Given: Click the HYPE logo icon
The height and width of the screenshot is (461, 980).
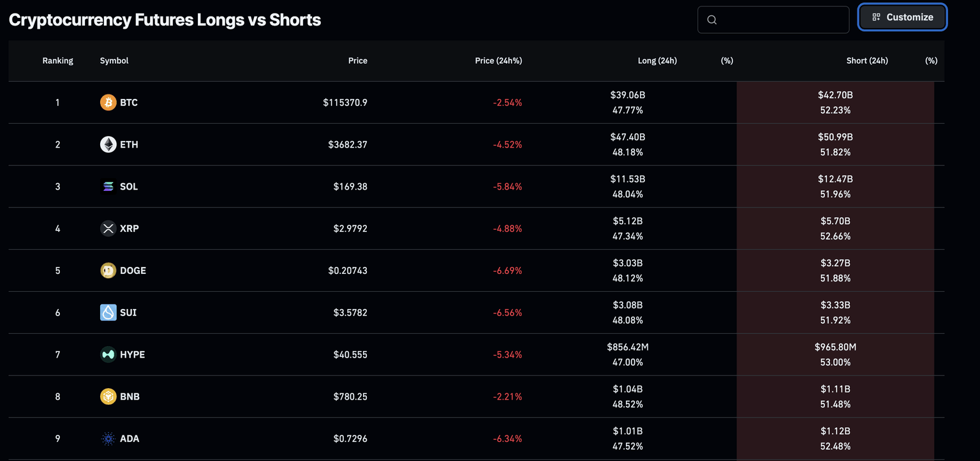Looking at the screenshot, I should (108, 354).
